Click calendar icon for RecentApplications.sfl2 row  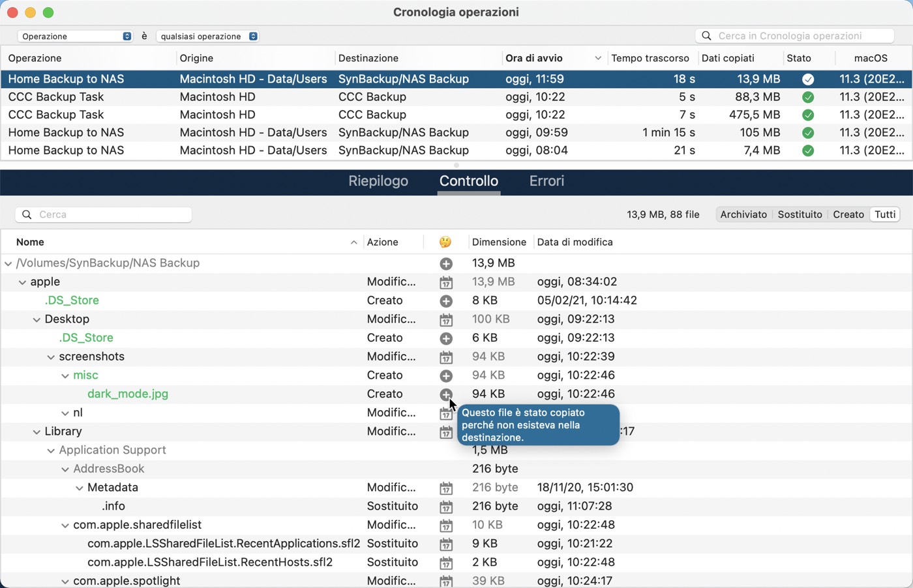coord(446,544)
